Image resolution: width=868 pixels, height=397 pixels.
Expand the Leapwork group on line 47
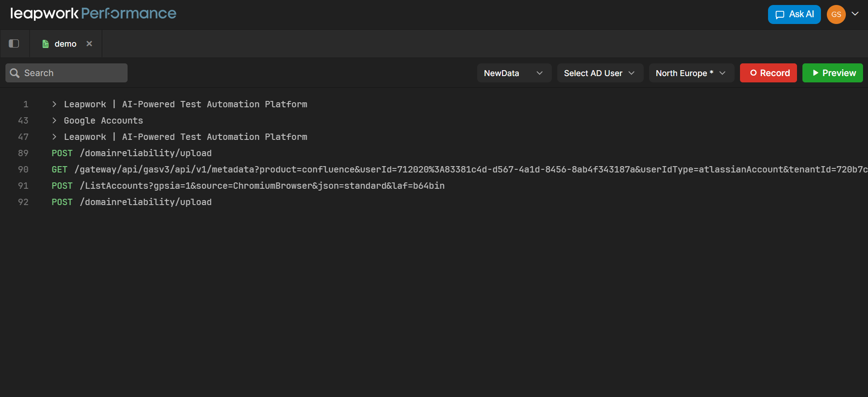coord(54,137)
